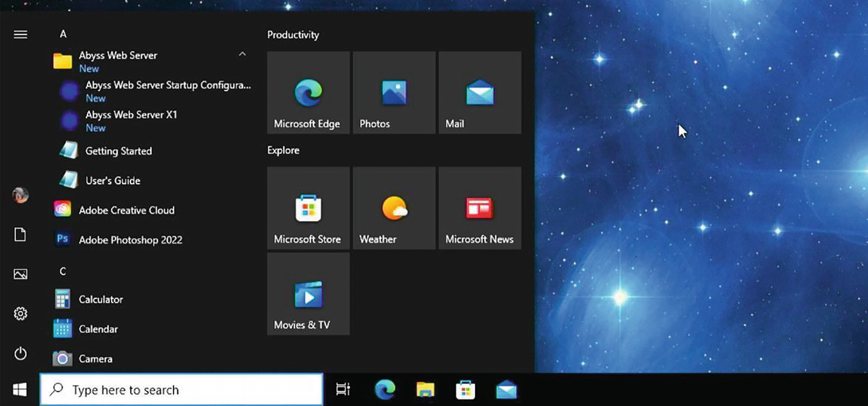Click the letter A group header
Image resolution: width=868 pixels, height=406 pixels.
(63, 34)
